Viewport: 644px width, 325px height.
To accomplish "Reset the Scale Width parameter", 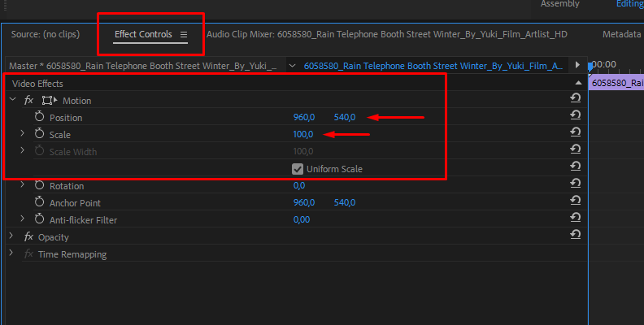I will [576, 149].
